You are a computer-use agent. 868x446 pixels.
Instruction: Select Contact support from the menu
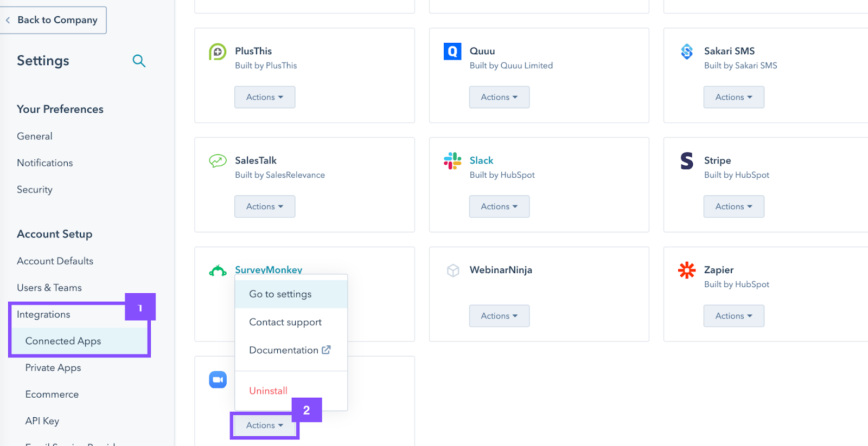[x=291, y=322]
